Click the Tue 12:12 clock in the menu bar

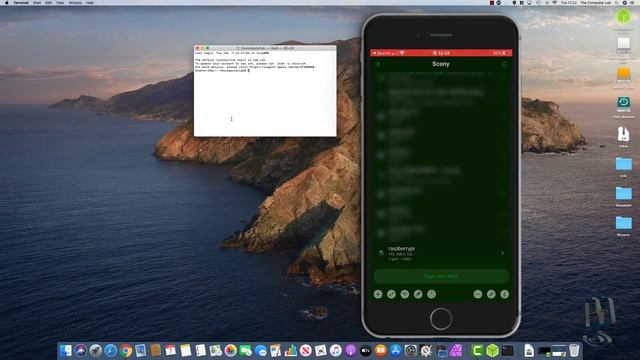pyautogui.click(x=569, y=2)
